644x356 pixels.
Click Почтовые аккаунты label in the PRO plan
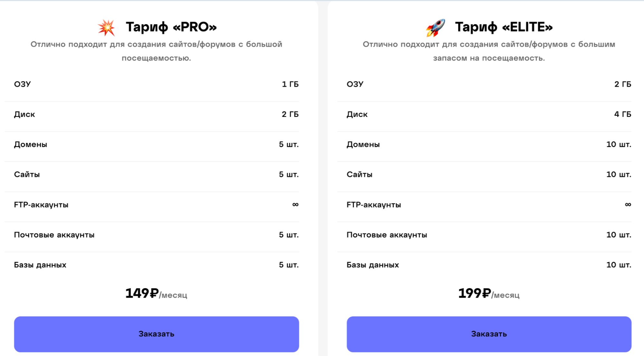pyautogui.click(x=54, y=235)
